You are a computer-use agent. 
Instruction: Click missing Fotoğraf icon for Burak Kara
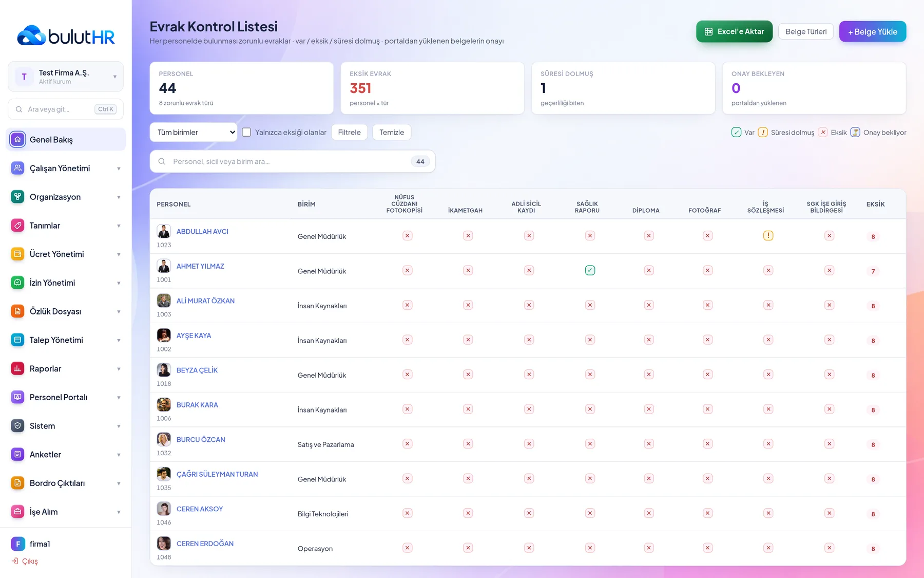point(707,409)
